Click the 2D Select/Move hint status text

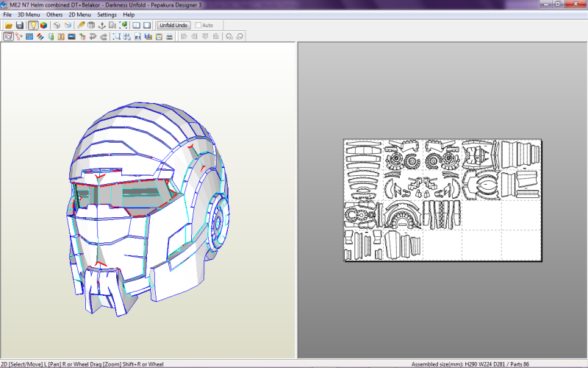point(82,364)
